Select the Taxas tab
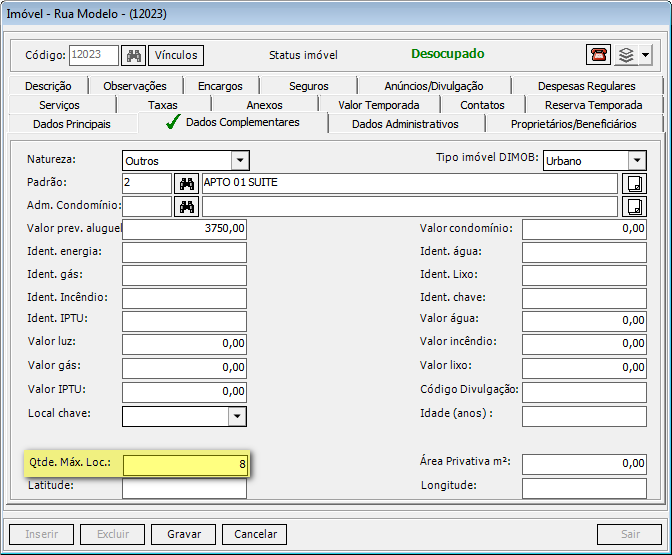The width and height of the screenshot is (672, 555). click(163, 105)
